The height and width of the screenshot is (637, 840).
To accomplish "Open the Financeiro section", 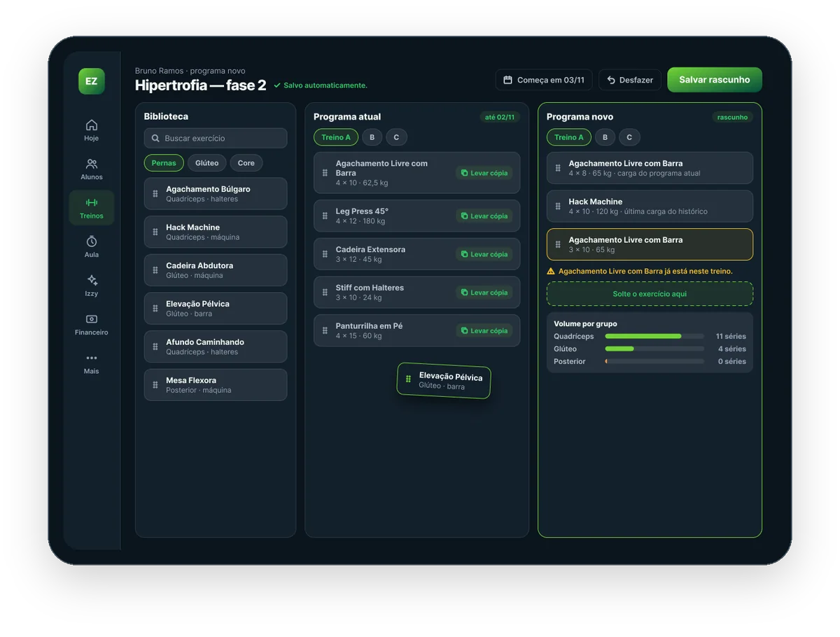I will (x=92, y=324).
